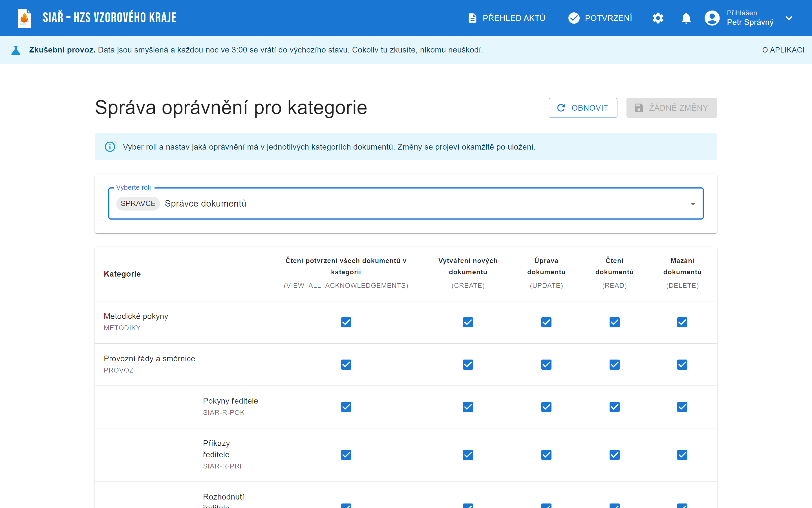
Task: Click the Správce dokumentů role select field
Action: point(406,203)
